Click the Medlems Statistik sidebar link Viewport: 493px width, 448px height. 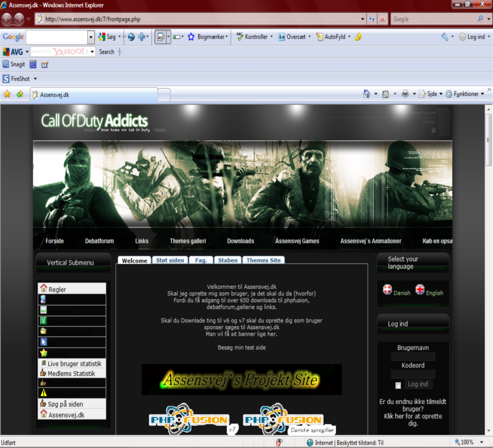point(72,373)
